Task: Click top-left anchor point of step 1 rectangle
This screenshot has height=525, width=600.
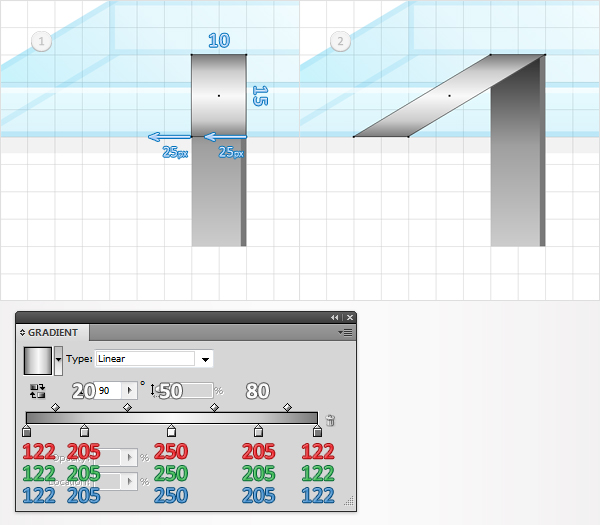Action: [192, 55]
